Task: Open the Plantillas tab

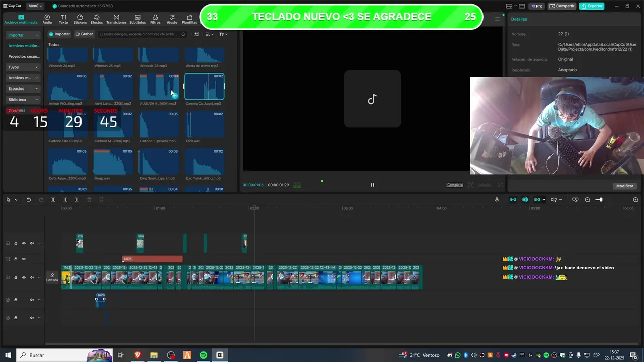Action: coord(189,19)
